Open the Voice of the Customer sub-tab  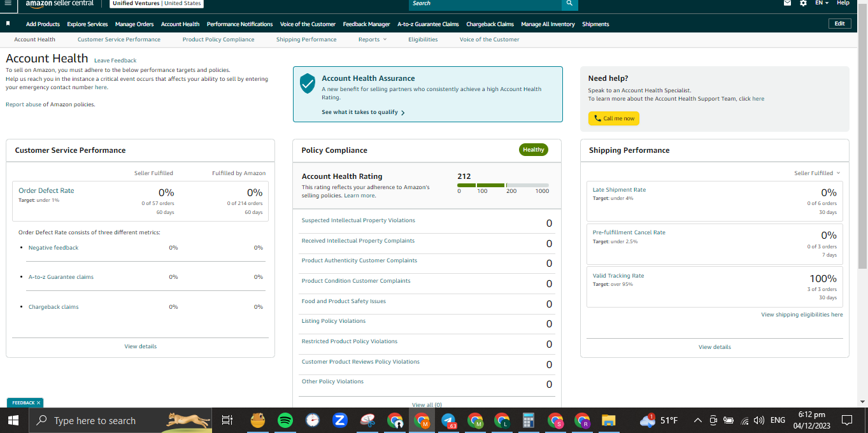(x=489, y=39)
